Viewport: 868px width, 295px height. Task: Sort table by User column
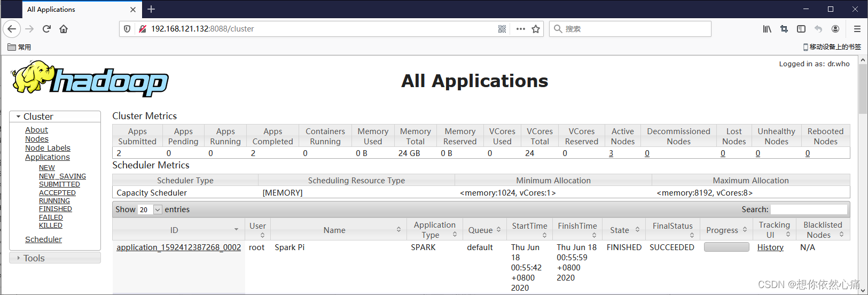coord(257,230)
